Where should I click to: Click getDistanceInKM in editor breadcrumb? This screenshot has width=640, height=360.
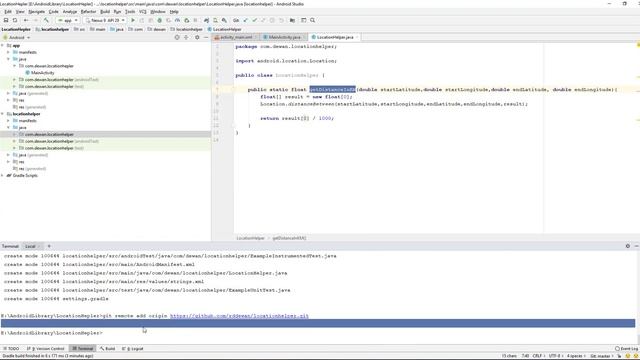289,238
